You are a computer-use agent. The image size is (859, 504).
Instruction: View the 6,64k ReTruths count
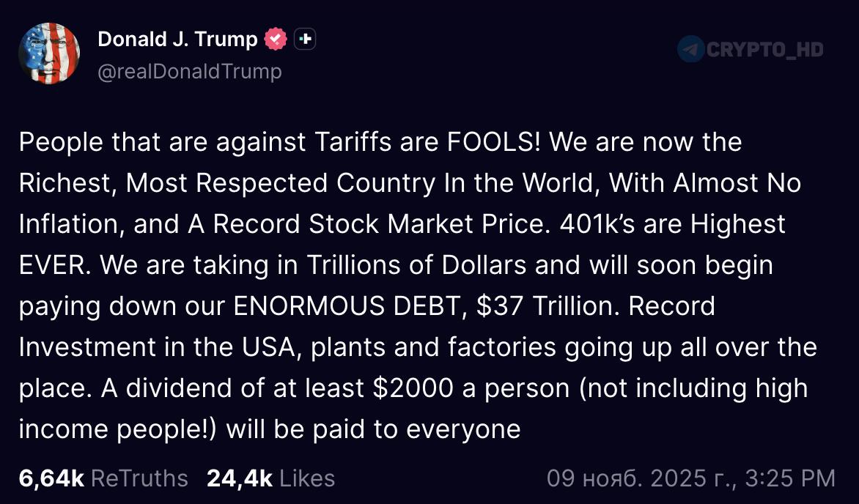point(51,478)
